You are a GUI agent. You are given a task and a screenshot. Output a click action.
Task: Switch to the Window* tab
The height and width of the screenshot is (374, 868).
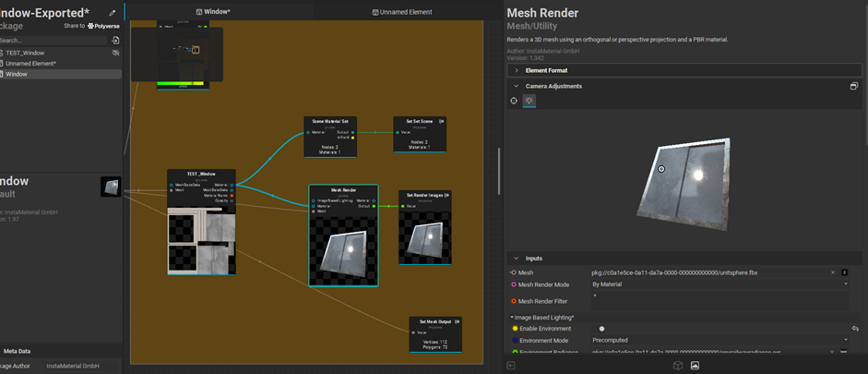214,12
